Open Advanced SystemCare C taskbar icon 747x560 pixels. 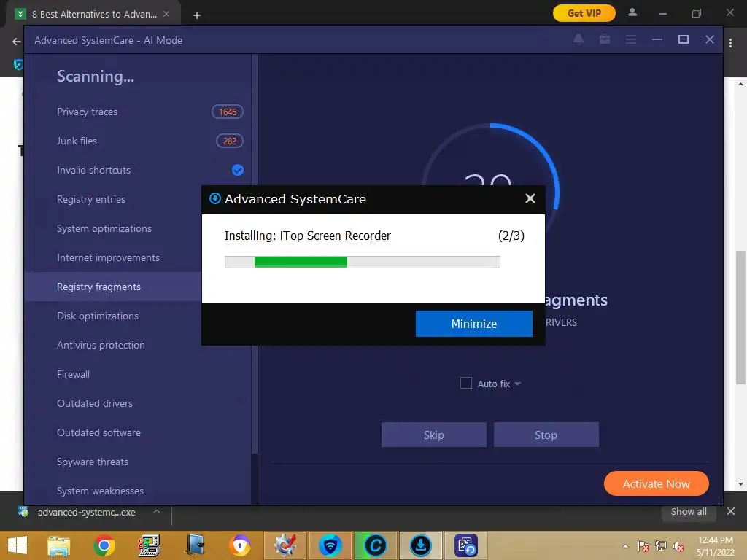(x=376, y=545)
